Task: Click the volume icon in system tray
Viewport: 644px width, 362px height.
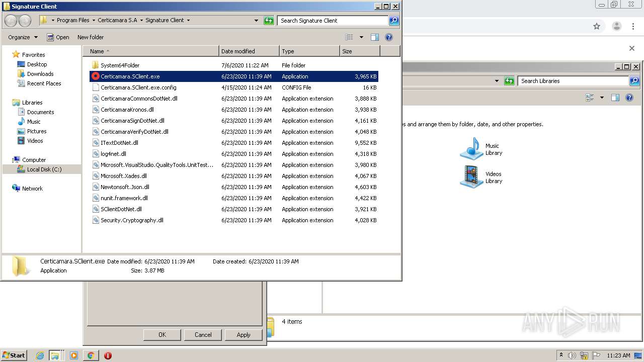Action: click(x=573, y=355)
